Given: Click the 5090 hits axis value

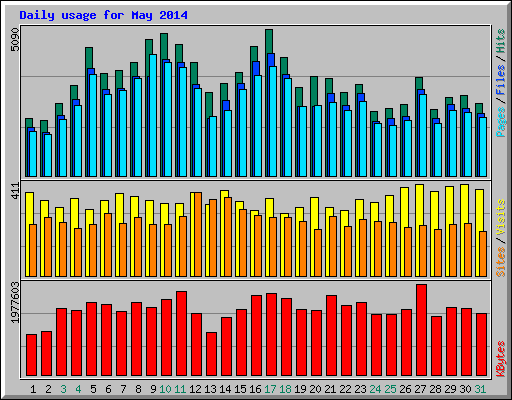Looking at the screenshot, I should click(x=15, y=39).
